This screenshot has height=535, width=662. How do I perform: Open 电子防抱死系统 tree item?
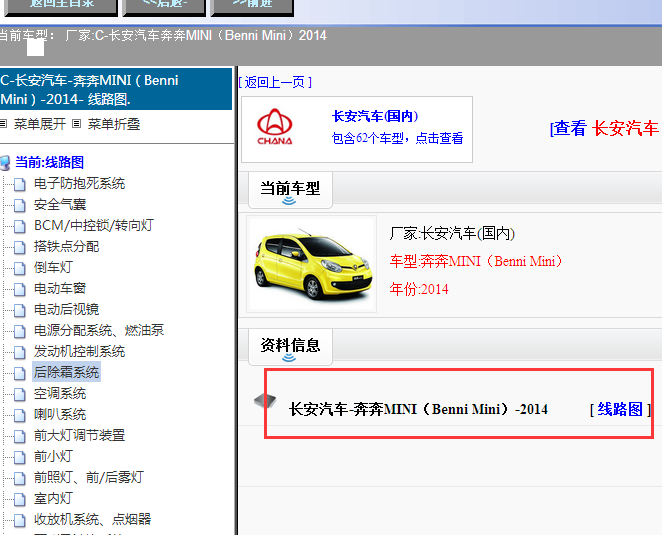[x=79, y=183]
